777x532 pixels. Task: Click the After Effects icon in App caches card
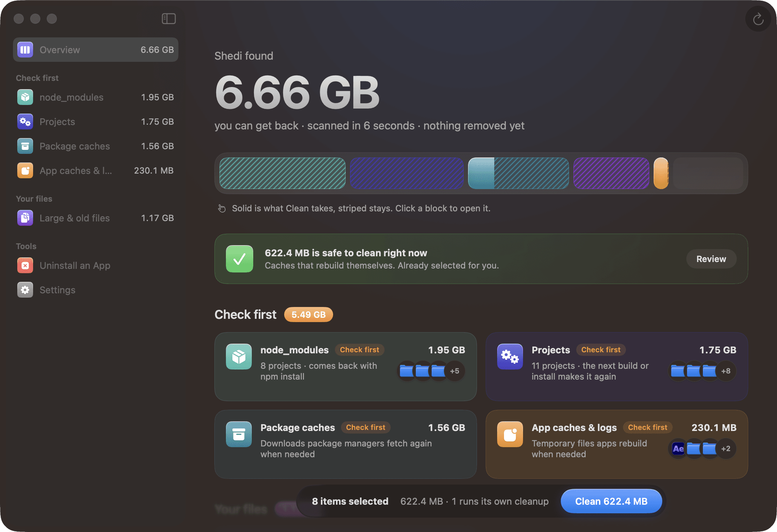(678, 449)
